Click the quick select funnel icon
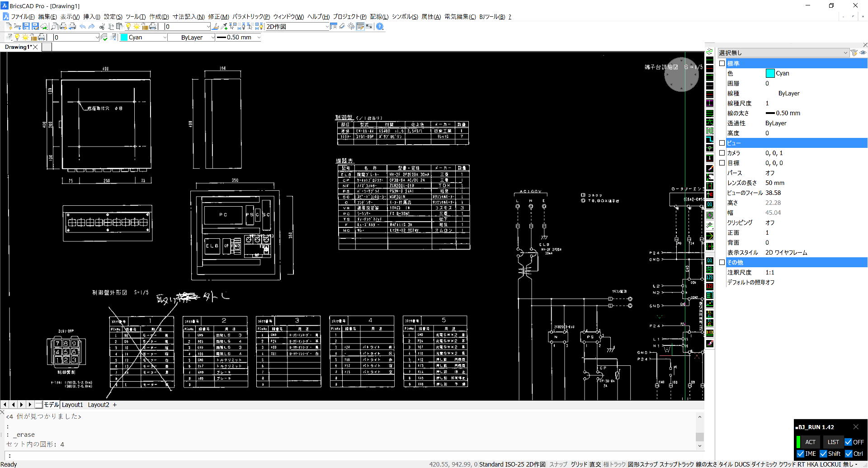 (854, 53)
